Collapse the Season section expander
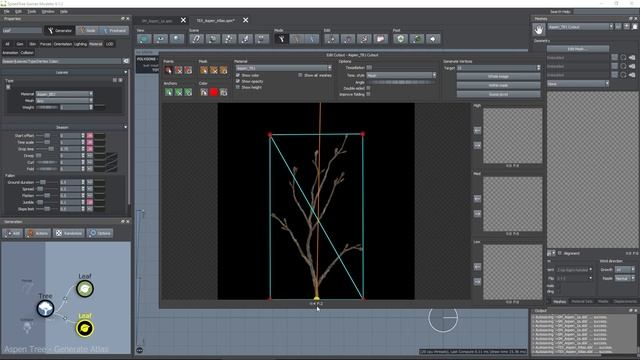 pos(125,127)
